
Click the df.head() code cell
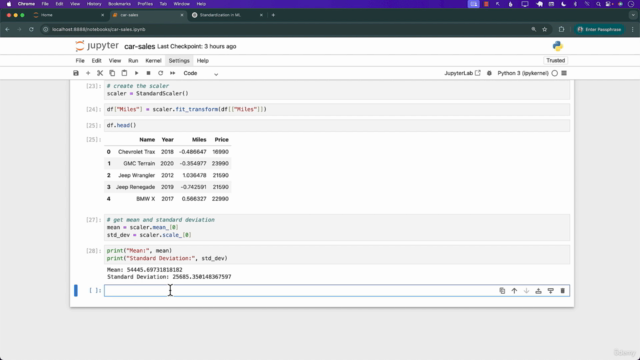[x=337, y=125]
